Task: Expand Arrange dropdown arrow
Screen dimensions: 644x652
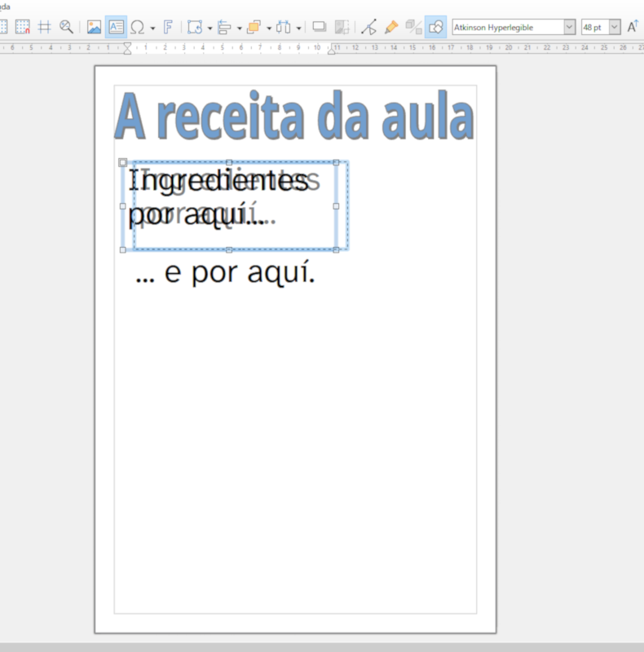Action: [269, 29]
